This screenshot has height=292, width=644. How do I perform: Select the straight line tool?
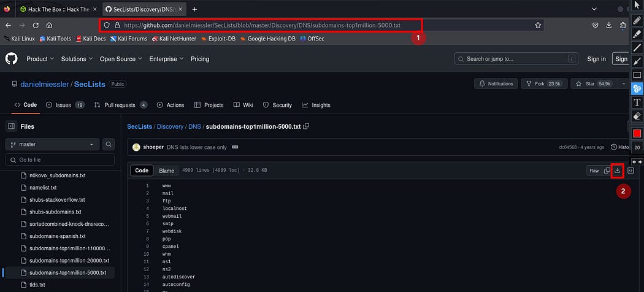click(637, 47)
